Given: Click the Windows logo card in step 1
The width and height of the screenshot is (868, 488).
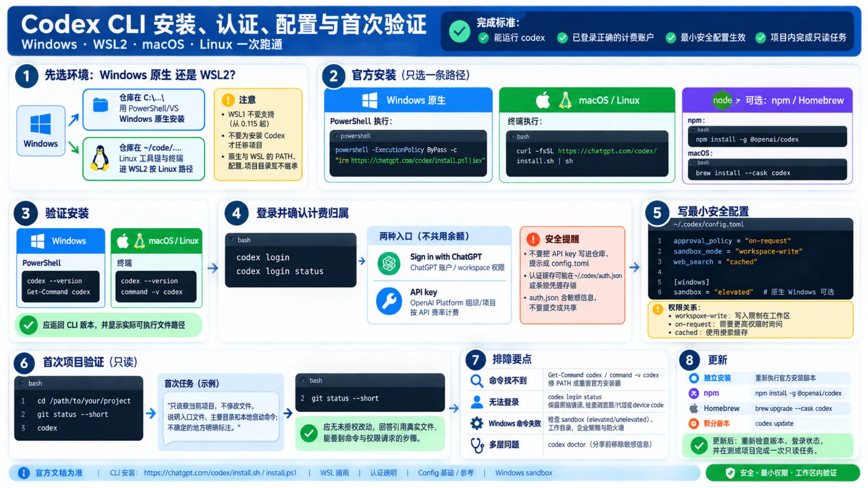Looking at the screenshot, I should 41,131.
